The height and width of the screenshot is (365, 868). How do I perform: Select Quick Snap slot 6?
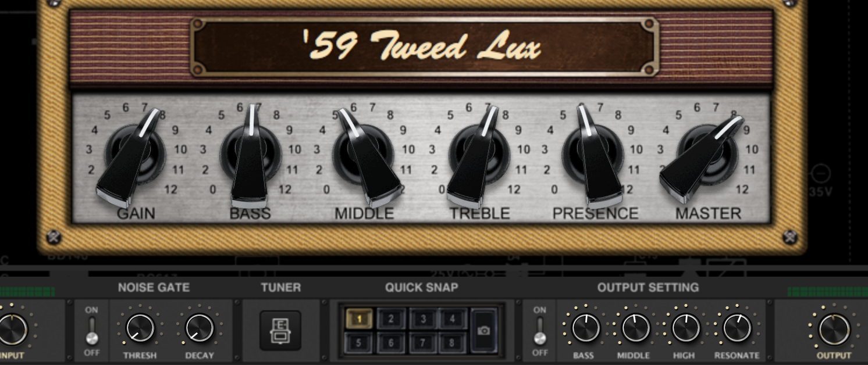[391, 342]
